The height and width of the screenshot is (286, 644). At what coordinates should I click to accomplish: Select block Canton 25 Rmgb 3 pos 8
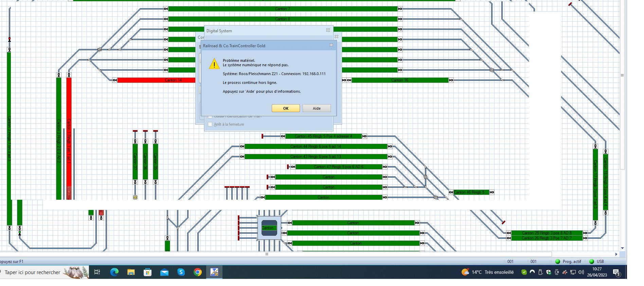click(547, 233)
